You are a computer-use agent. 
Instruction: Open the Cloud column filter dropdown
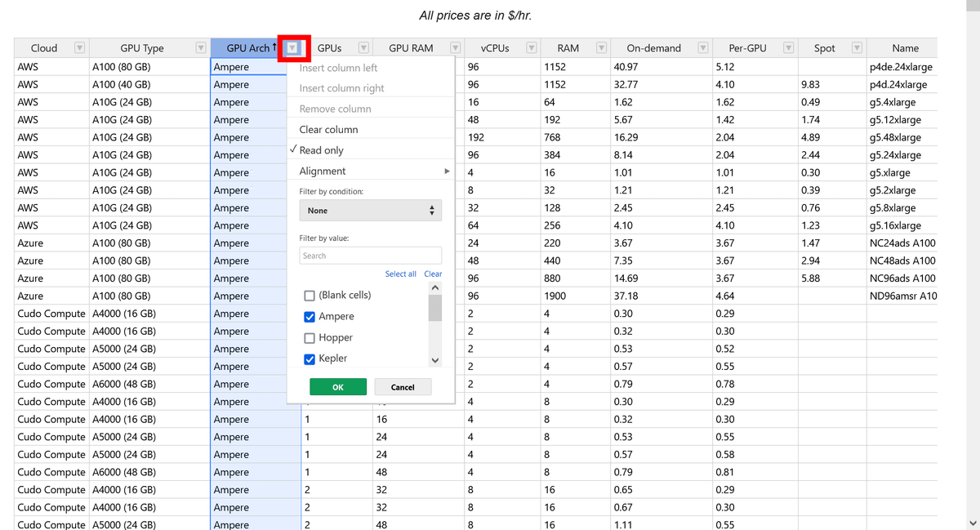(79, 48)
